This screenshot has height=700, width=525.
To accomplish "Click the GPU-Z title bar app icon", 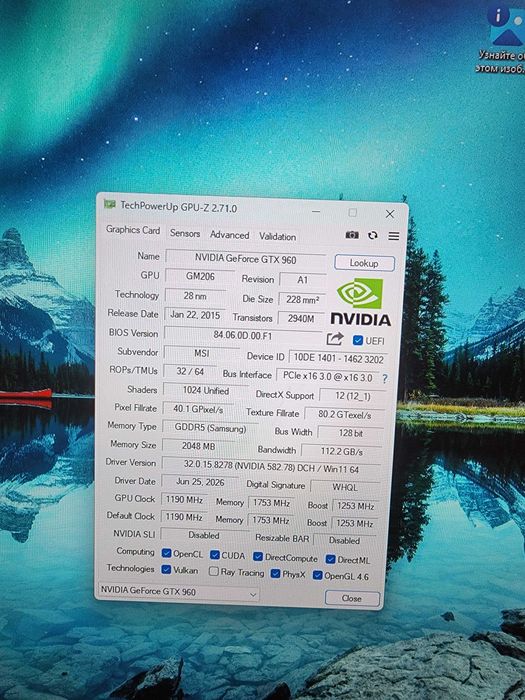I will pyautogui.click(x=110, y=204).
